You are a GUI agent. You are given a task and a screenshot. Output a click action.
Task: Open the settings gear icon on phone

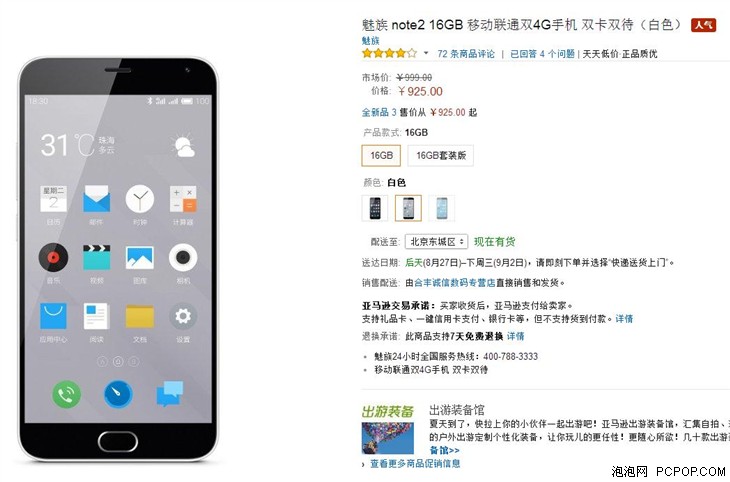click(183, 316)
